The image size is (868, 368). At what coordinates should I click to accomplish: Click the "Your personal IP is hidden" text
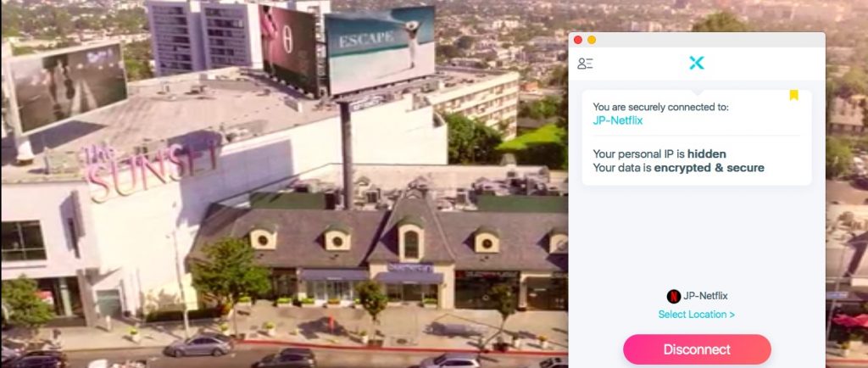[x=659, y=153]
